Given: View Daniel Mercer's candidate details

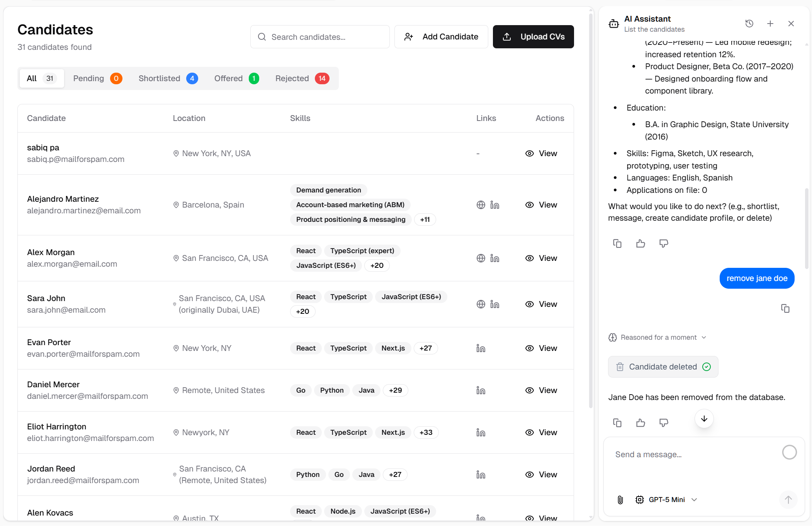Looking at the screenshot, I should tap(541, 390).
